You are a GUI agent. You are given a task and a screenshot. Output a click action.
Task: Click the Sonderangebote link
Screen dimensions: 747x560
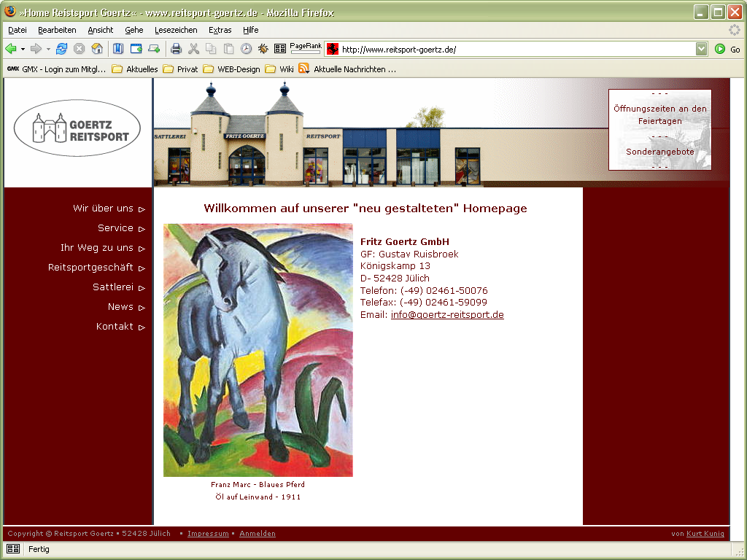pyautogui.click(x=659, y=152)
